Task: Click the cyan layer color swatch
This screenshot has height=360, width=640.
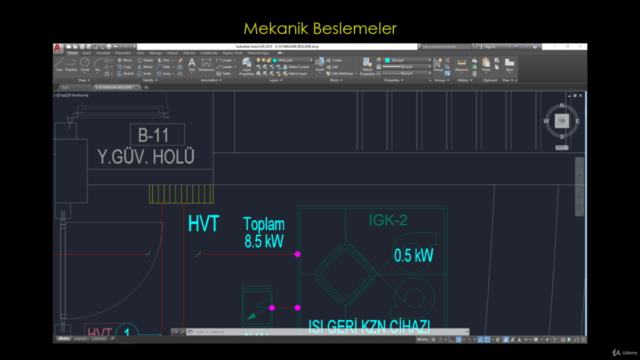Action: click(x=275, y=60)
